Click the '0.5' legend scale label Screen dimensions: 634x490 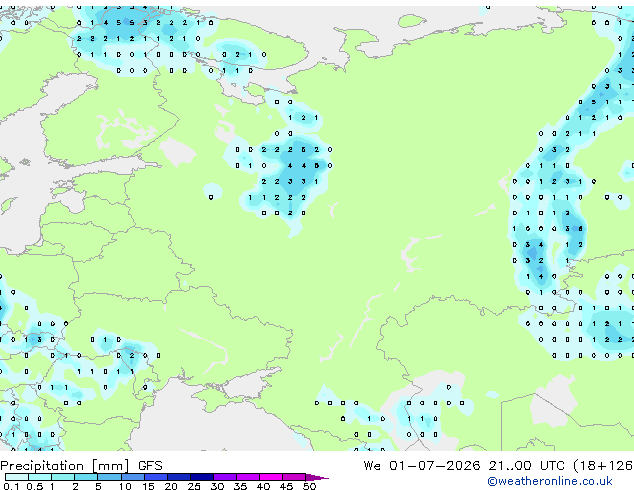(35, 486)
